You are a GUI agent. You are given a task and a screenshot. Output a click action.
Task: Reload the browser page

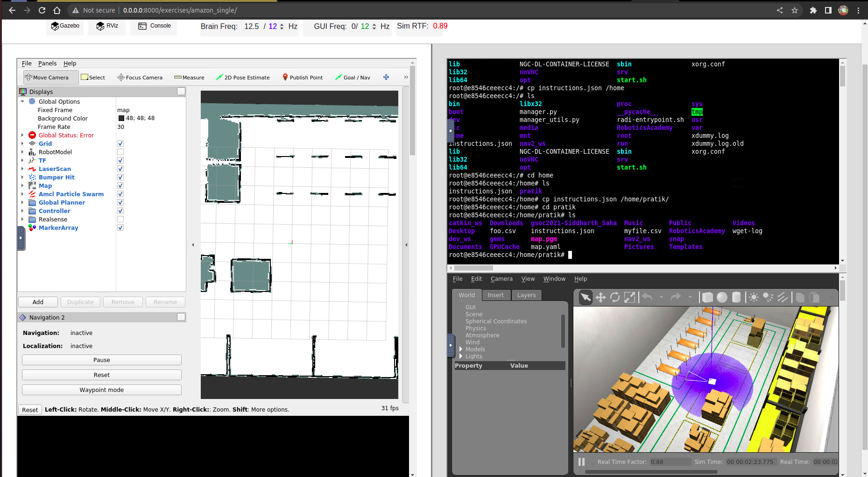pyautogui.click(x=42, y=10)
